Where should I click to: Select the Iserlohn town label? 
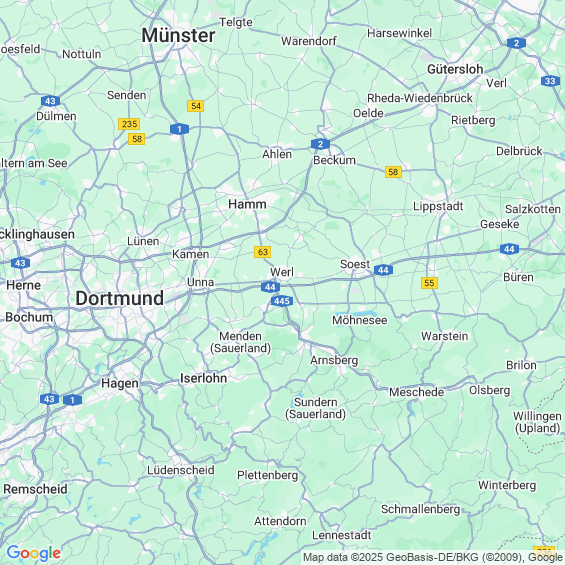point(204,378)
